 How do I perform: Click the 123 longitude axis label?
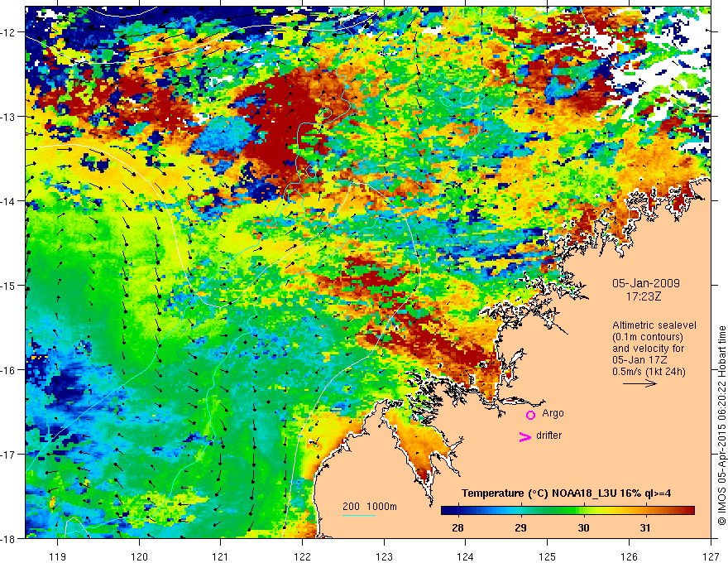(384, 556)
